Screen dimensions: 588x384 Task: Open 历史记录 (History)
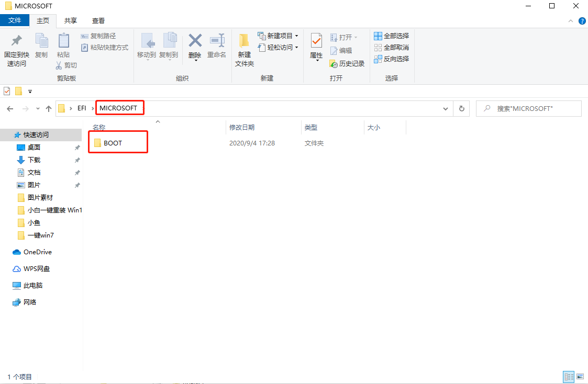coord(347,64)
